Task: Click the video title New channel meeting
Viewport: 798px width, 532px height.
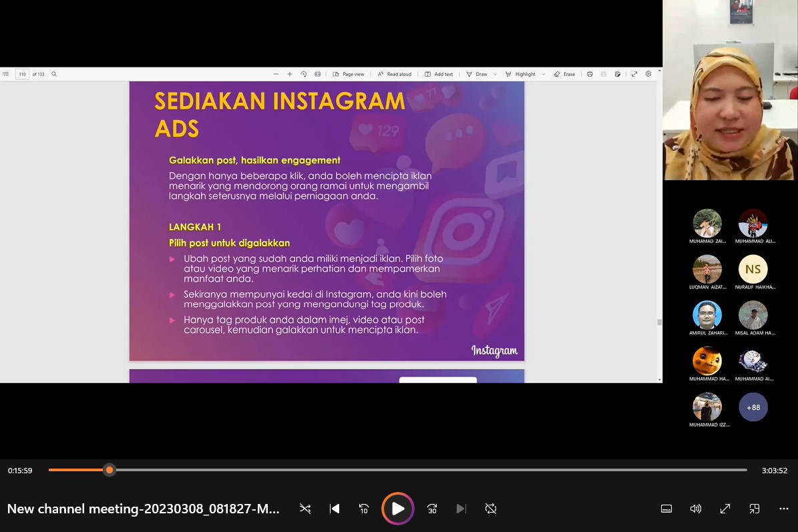Action: [x=143, y=509]
